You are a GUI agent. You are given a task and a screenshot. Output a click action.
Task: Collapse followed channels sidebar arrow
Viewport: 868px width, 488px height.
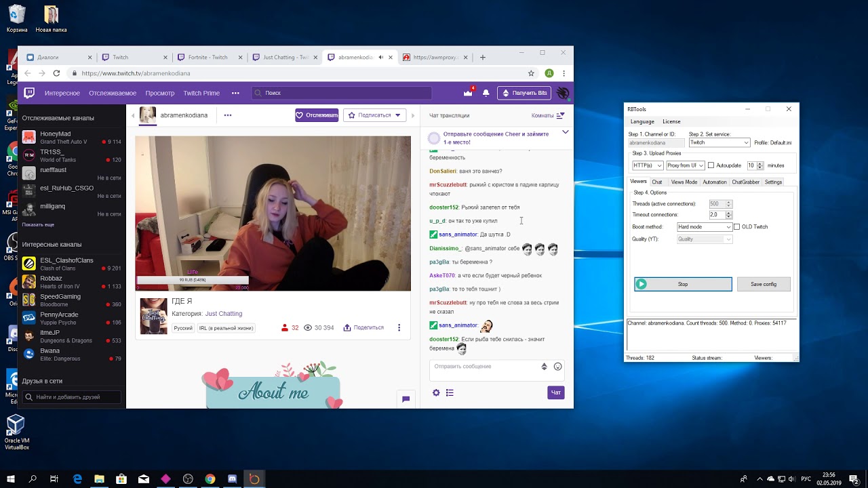click(x=134, y=116)
